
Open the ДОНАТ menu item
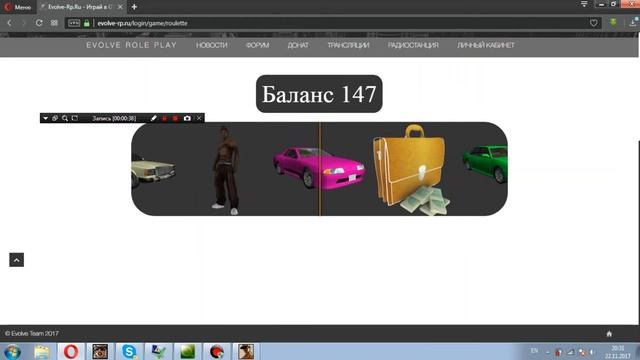(298, 45)
